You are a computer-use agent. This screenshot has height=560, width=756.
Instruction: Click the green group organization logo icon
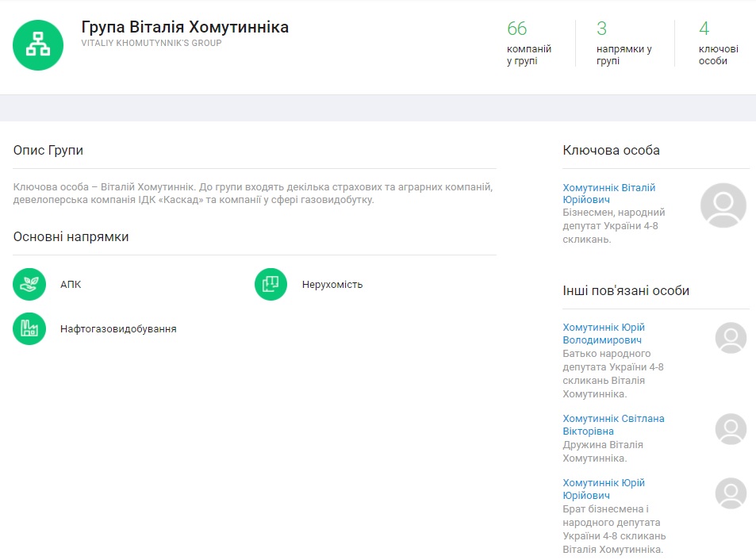(x=38, y=45)
